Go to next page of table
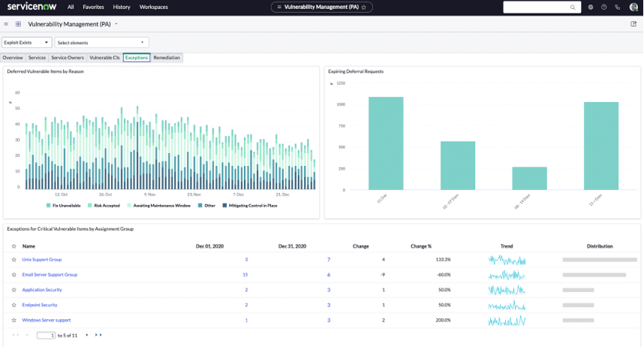This screenshot has height=347, width=644. [x=86, y=335]
